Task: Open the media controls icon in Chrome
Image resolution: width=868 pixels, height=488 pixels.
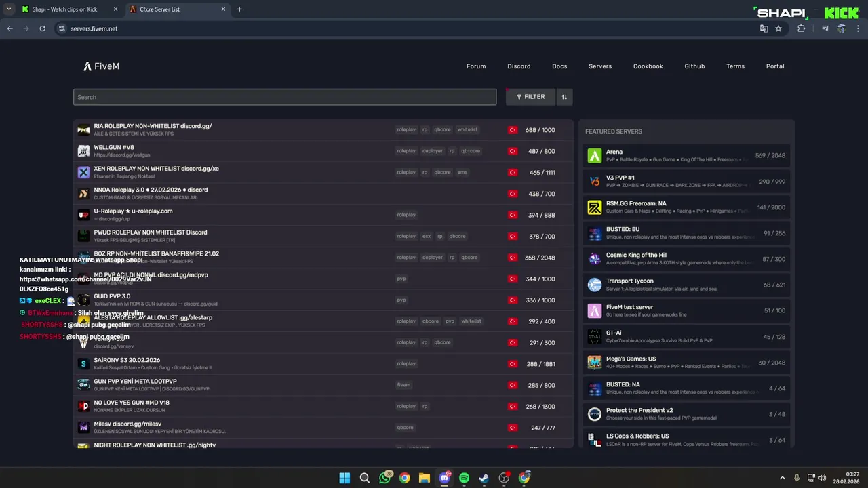Action: 825,28
